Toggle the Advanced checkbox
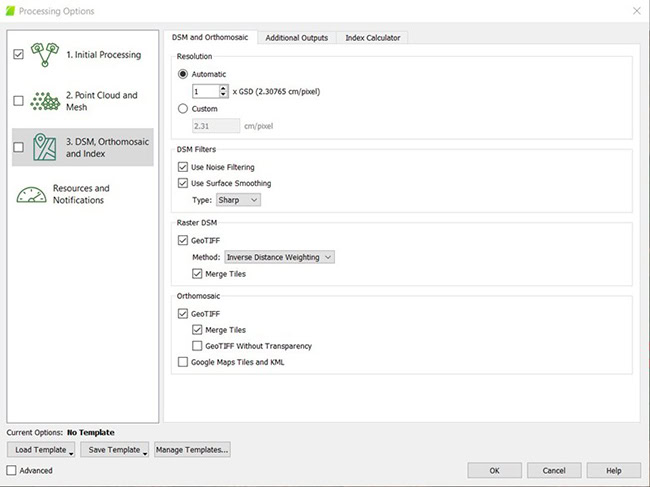Image resolution: width=650 pixels, height=487 pixels. click(x=12, y=470)
